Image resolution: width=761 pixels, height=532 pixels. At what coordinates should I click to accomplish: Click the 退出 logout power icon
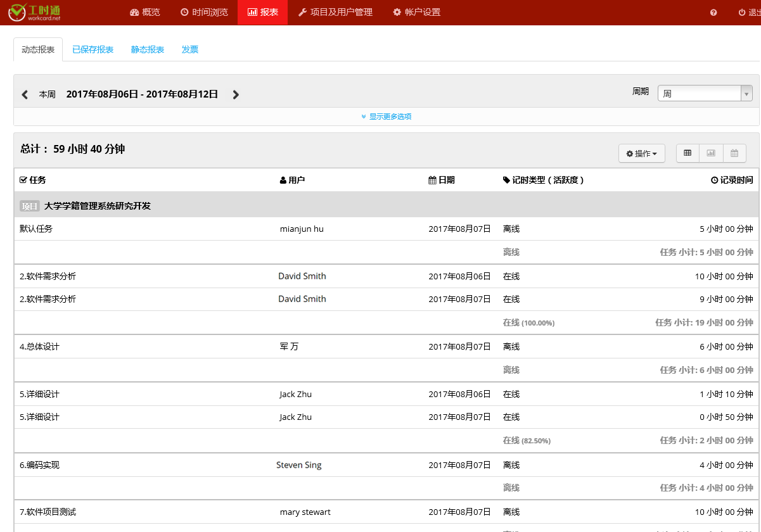[x=742, y=13]
